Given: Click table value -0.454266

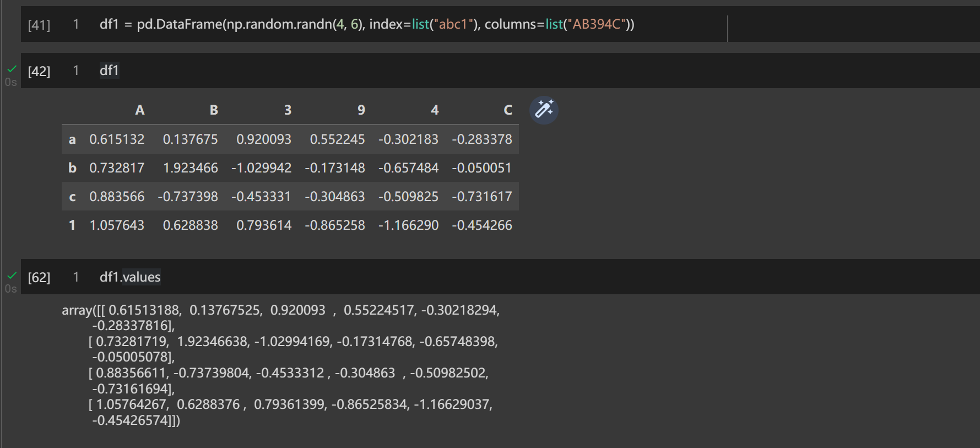Looking at the screenshot, I should [482, 225].
